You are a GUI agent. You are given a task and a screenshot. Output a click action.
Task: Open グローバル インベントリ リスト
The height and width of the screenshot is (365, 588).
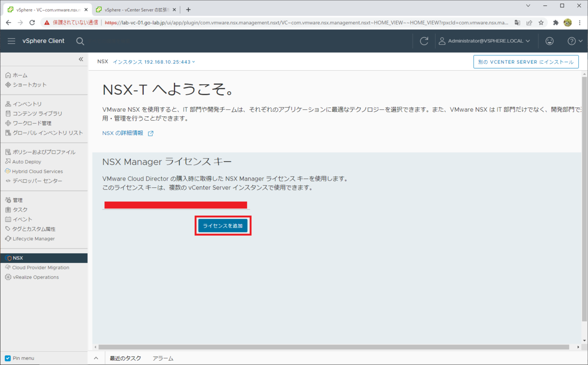click(x=44, y=132)
